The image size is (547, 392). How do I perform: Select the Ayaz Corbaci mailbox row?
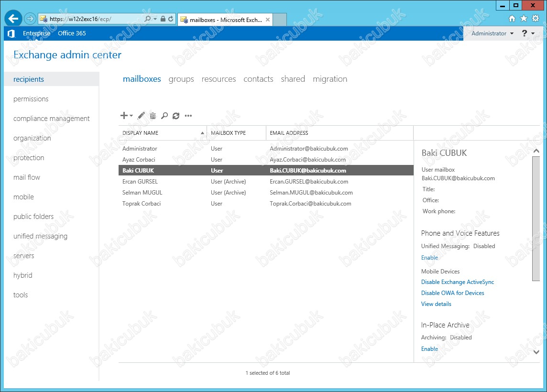click(266, 159)
